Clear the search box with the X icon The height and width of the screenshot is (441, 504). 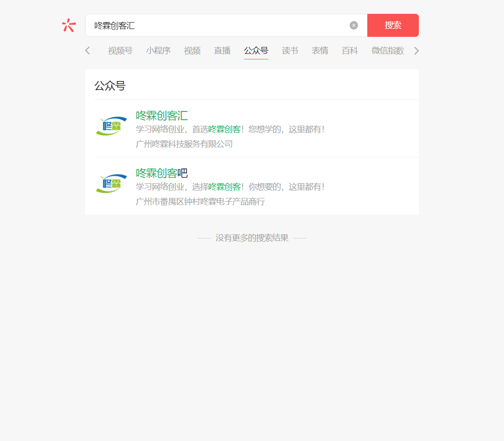click(353, 25)
